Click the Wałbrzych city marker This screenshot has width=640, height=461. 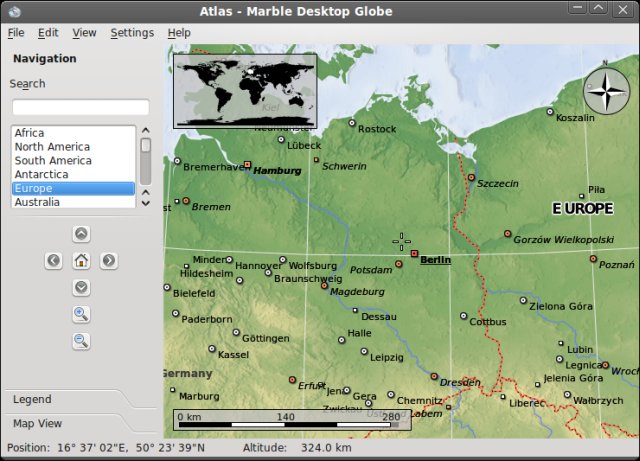tap(567, 394)
